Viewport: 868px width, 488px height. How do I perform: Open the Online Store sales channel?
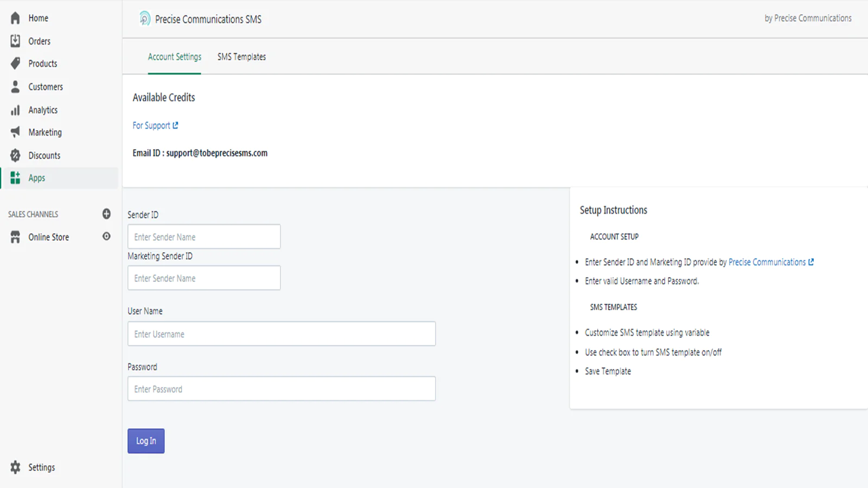pyautogui.click(x=49, y=237)
